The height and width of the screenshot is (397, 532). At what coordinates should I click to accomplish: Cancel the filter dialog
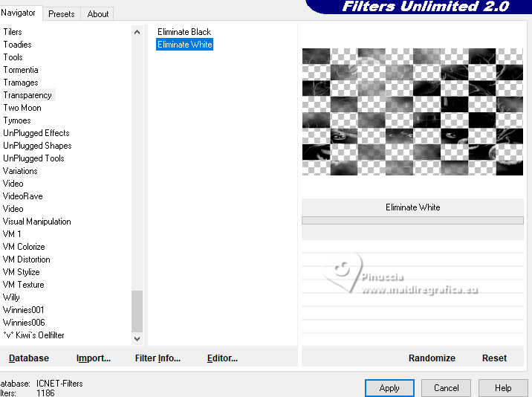tap(446, 388)
